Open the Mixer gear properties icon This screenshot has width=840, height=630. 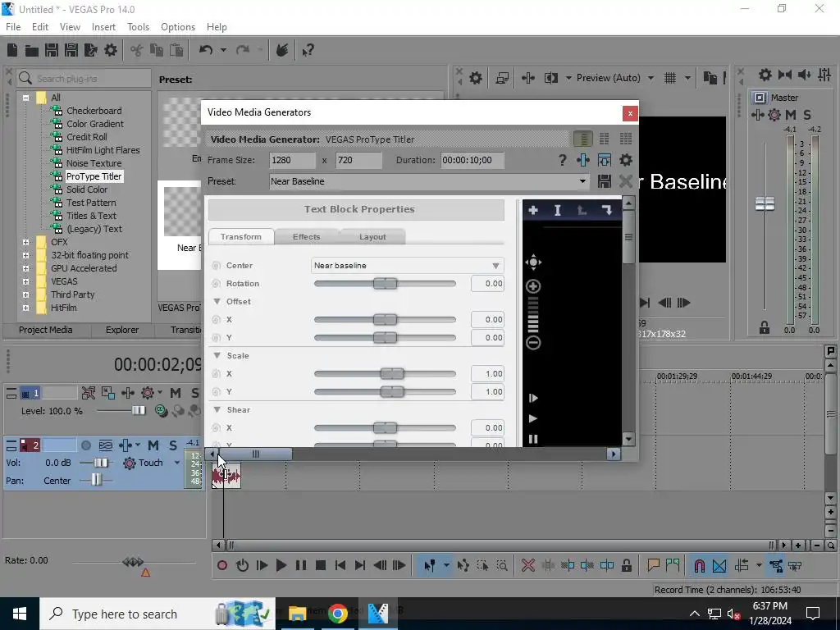pyautogui.click(x=765, y=75)
